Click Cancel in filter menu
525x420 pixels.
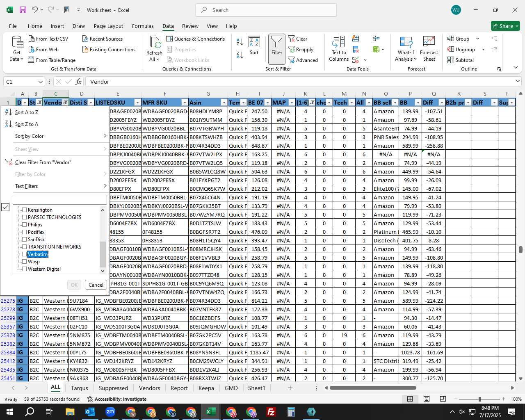pyautogui.click(x=96, y=285)
